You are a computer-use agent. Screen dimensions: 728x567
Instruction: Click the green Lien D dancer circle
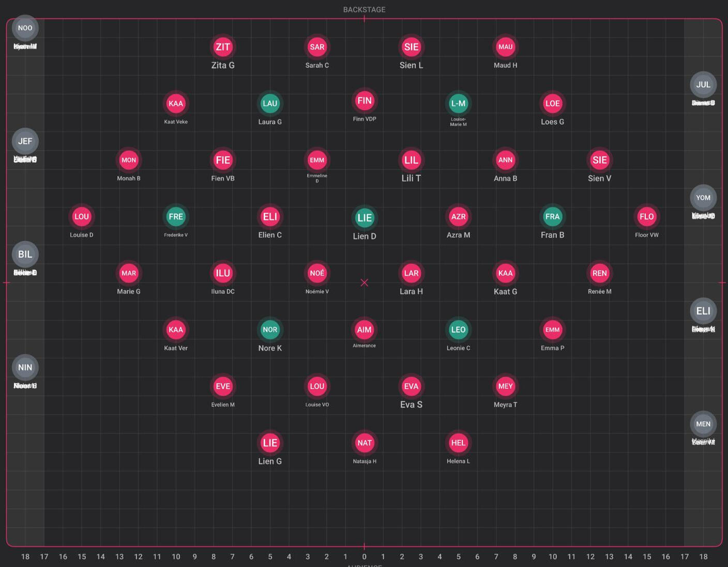point(365,218)
